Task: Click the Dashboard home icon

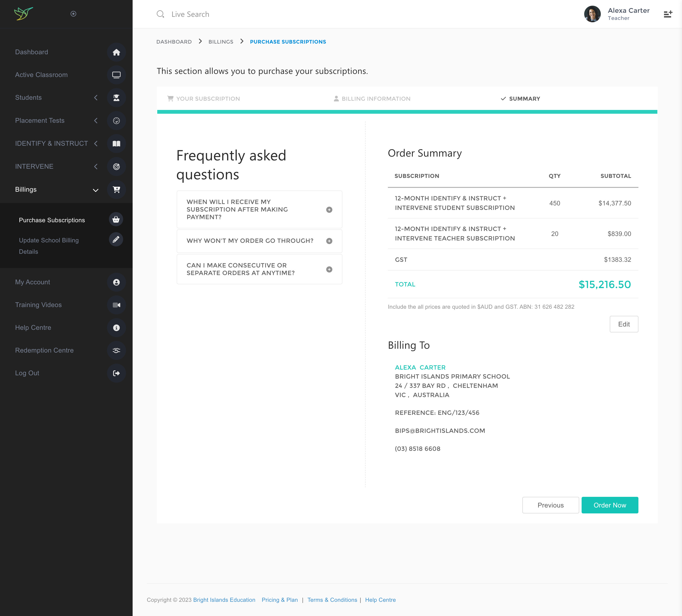Action: click(116, 52)
